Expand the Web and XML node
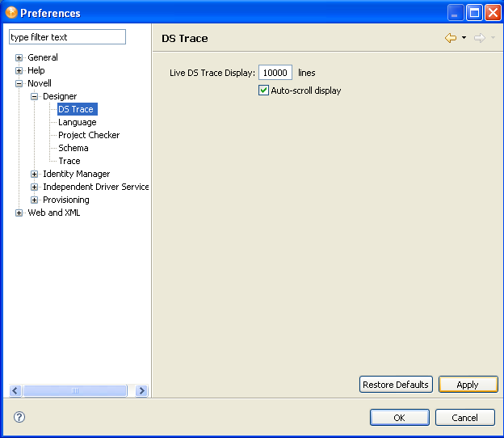Viewport: 504px width, 438px height. point(19,213)
